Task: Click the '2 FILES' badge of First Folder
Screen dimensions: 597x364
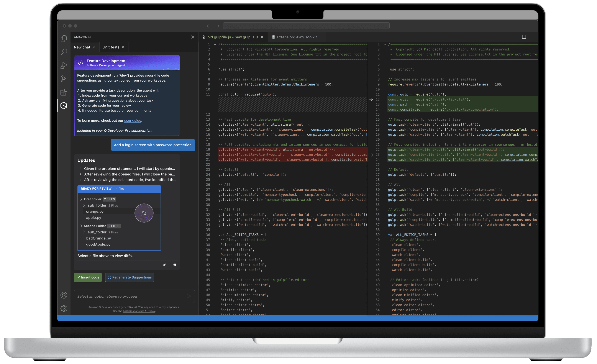Action: (x=110, y=199)
